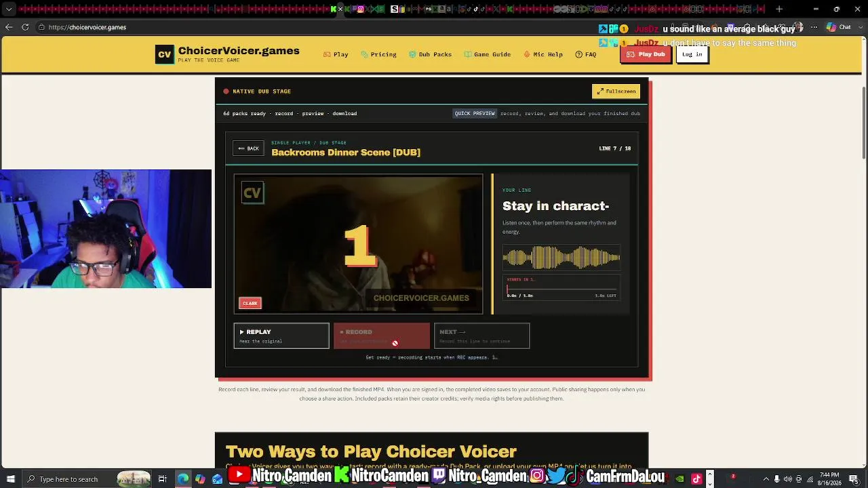The width and height of the screenshot is (868, 488).
Task: Click the Next line button
Action: [481, 335]
